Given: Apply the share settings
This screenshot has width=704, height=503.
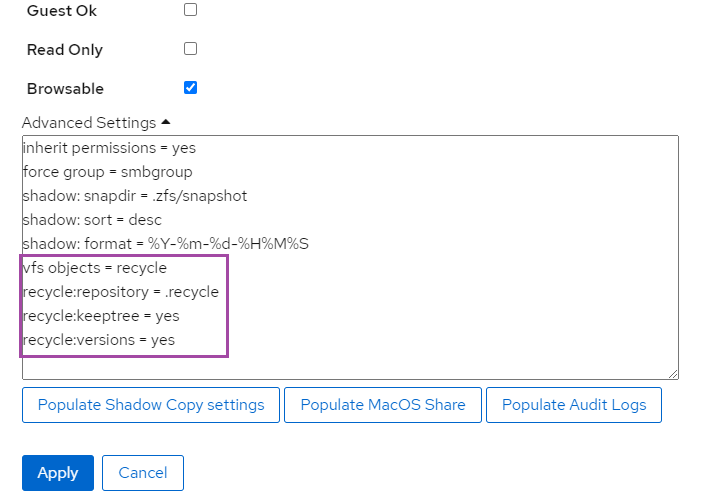Looking at the screenshot, I should [x=58, y=473].
